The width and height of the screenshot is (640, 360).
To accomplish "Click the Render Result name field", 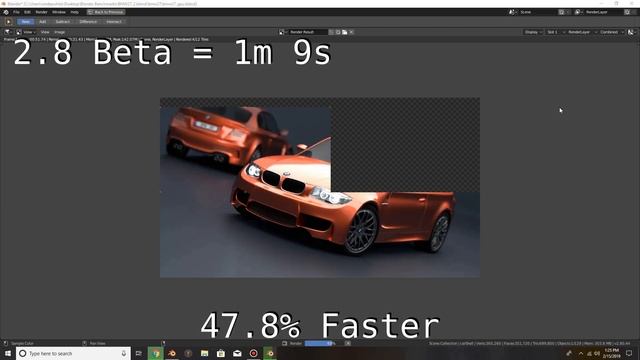I will point(308,32).
